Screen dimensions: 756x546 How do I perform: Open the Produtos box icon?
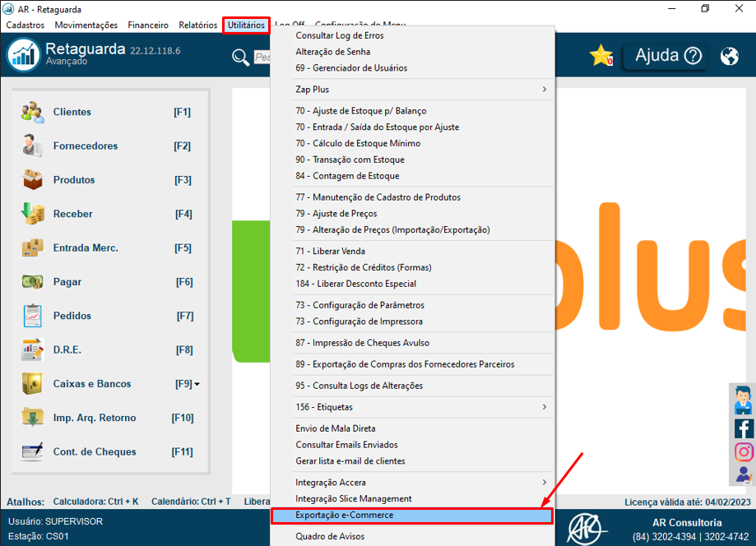(x=32, y=180)
